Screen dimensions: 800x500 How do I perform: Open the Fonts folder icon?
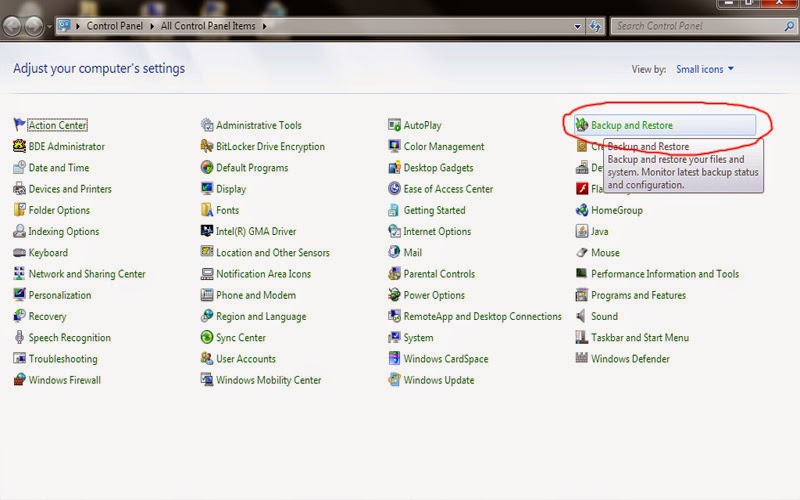(207, 210)
